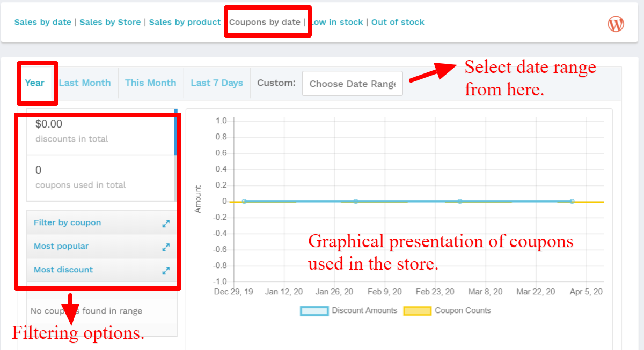Click the Filter by coupon label
This screenshot has height=350, width=644.
click(x=67, y=222)
